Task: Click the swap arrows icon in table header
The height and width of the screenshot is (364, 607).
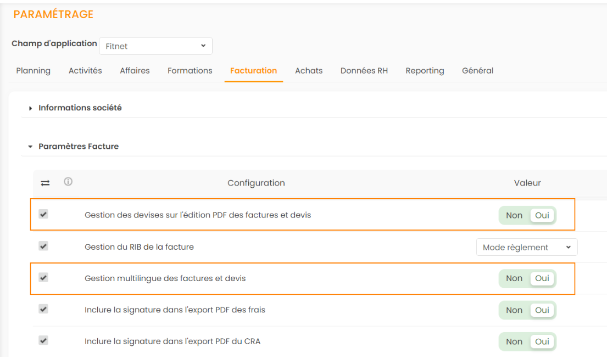Action: [46, 183]
